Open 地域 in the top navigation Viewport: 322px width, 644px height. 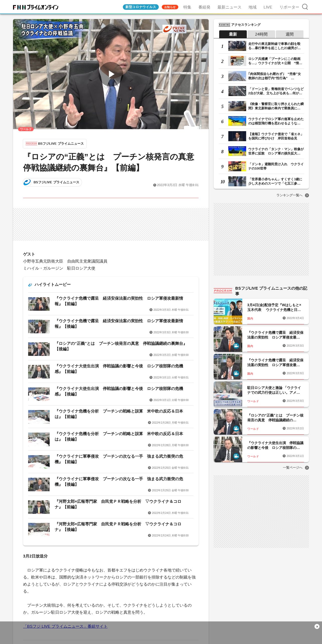[x=252, y=7]
